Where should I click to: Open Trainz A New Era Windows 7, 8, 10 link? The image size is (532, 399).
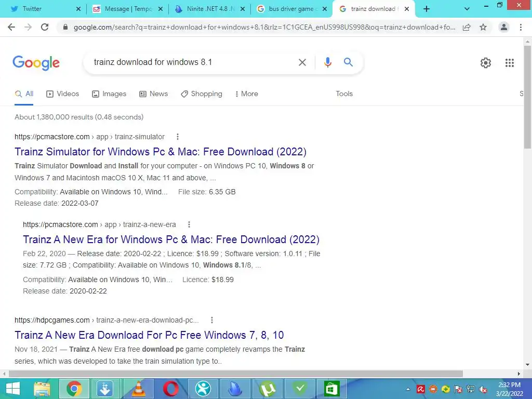coord(149,335)
